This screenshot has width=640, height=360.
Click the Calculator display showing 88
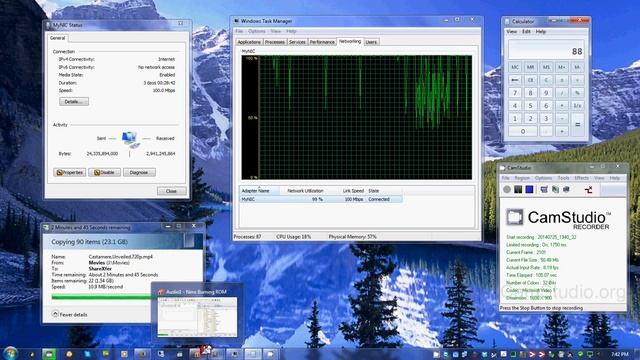(x=546, y=50)
